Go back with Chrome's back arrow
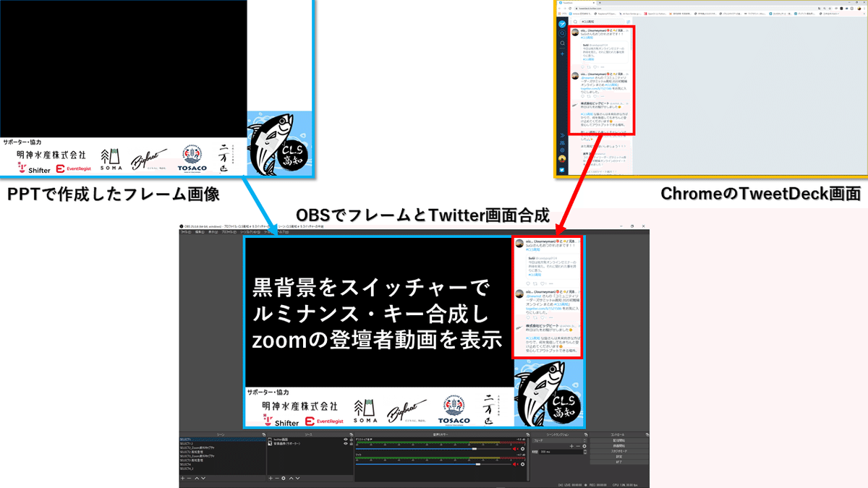This screenshot has height=488, width=868. click(559, 9)
